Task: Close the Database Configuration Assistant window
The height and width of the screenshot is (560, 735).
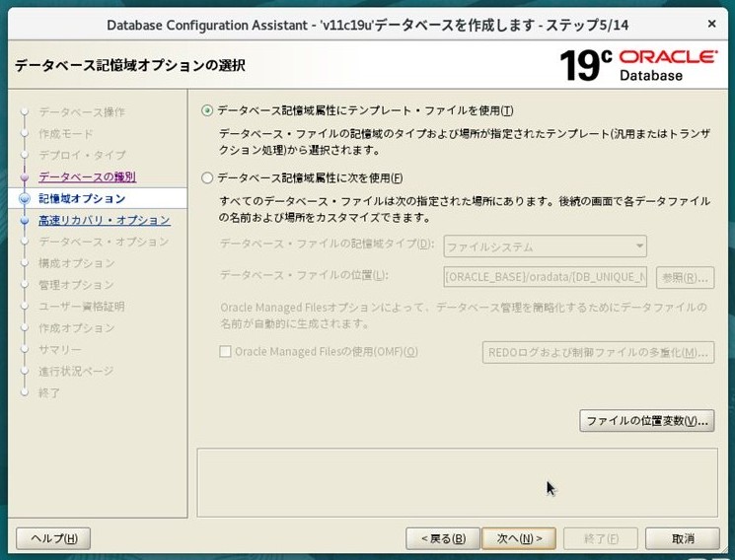Action: click(x=711, y=24)
